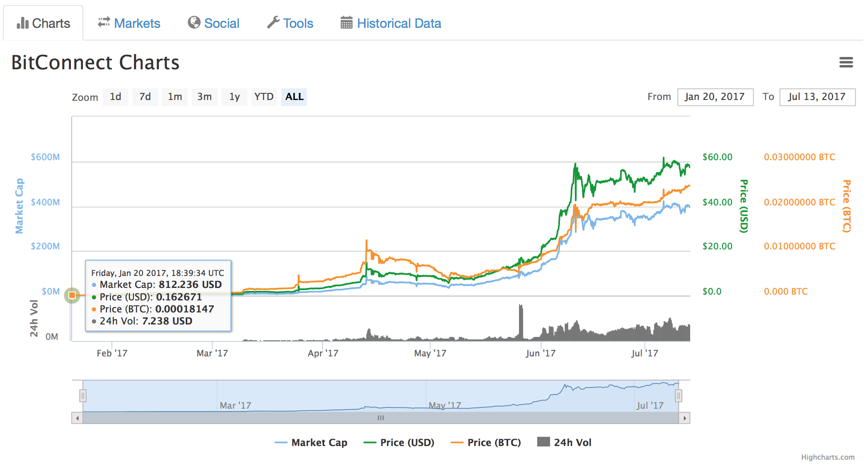The width and height of the screenshot is (868, 473).
Task: Click the navigator horizontal scrollbar thumb
Action: pos(381,418)
